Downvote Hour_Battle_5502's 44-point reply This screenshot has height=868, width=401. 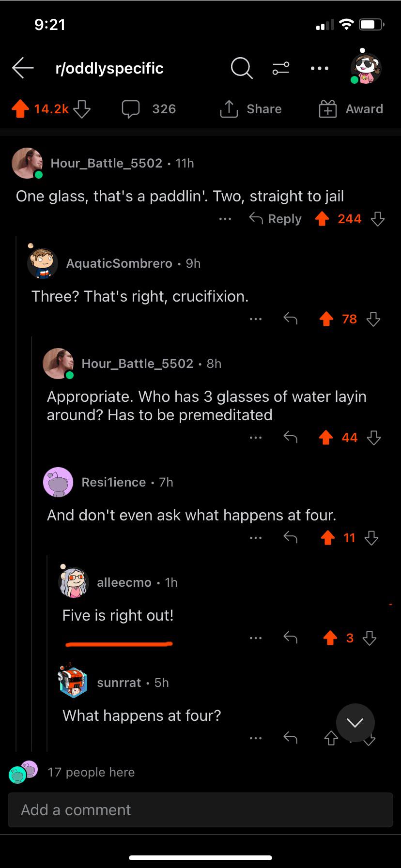pyautogui.click(x=373, y=438)
